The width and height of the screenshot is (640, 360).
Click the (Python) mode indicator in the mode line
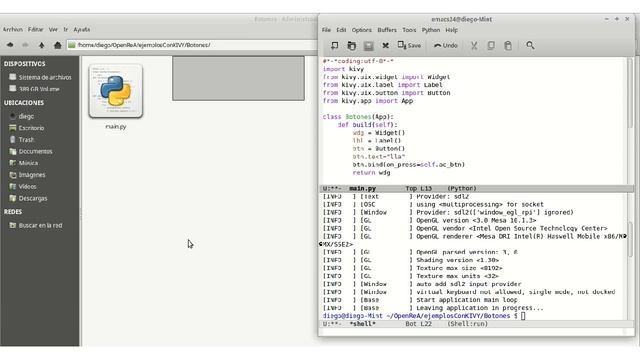[x=462, y=189]
